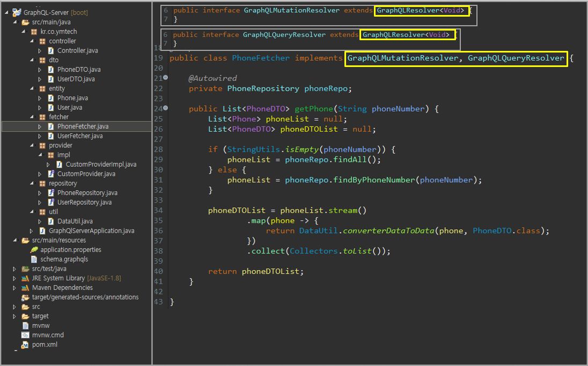
Task: Click the mvnw.cmd file icon
Action: pos(25,335)
